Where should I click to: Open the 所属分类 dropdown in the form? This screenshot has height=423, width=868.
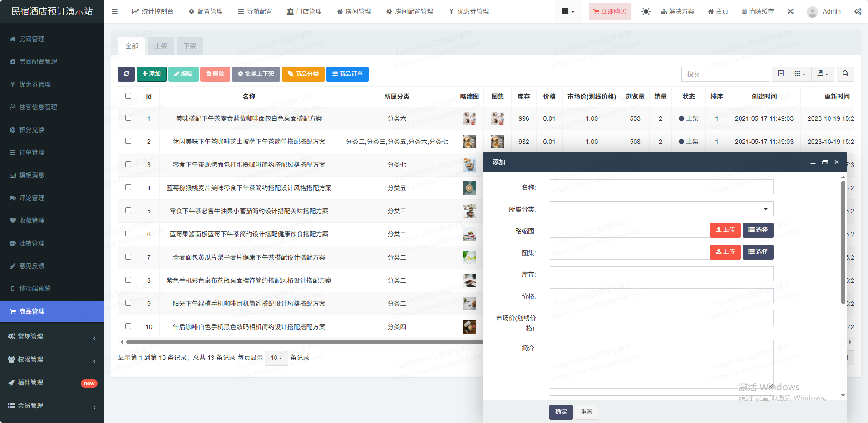(x=661, y=209)
